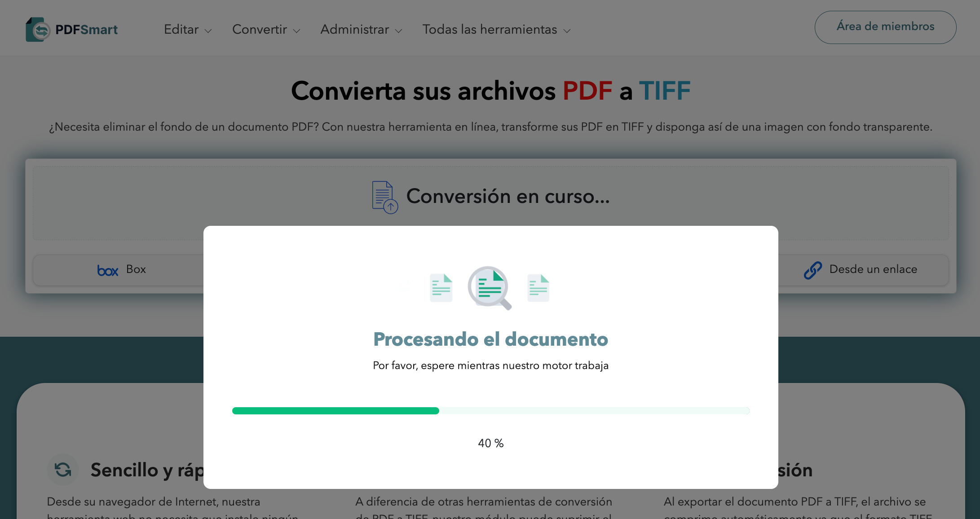980x519 pixels.
Task: Click the green conversion progress bar
Action: tap(335, 410)
